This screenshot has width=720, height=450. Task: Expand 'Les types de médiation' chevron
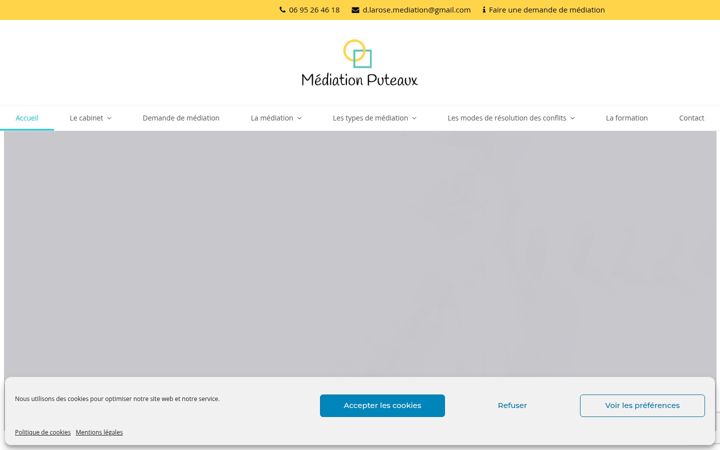point(414,118)
